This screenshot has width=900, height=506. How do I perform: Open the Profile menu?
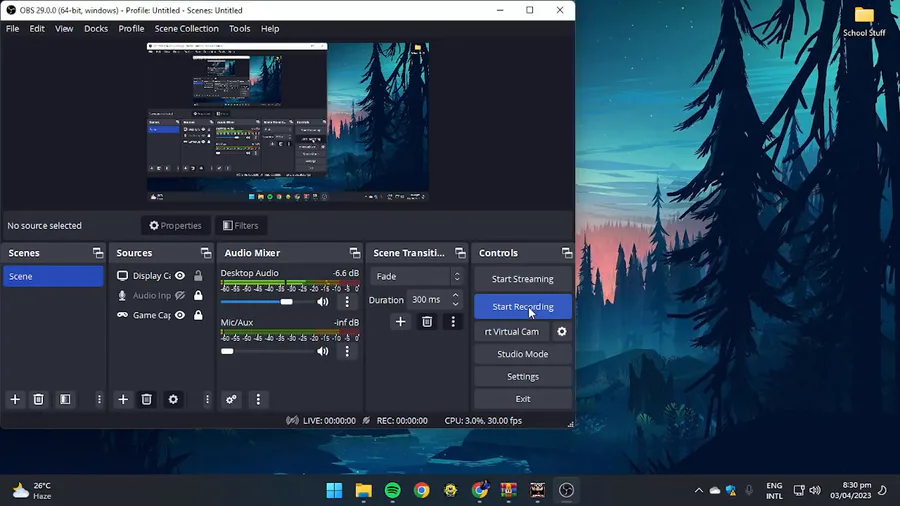[x=131, y=29]
